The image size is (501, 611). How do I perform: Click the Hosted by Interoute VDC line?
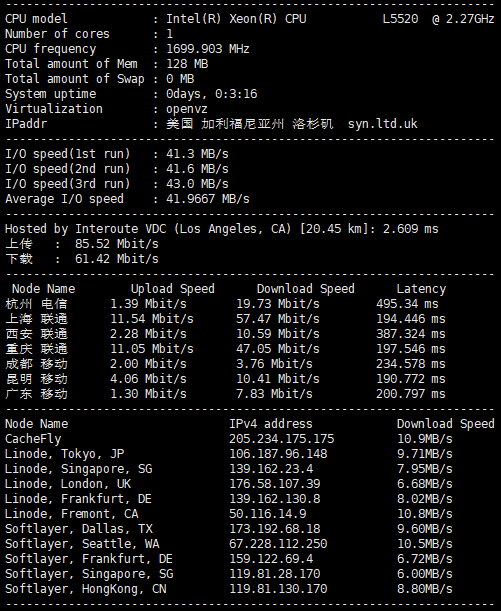tap(222, 229)
